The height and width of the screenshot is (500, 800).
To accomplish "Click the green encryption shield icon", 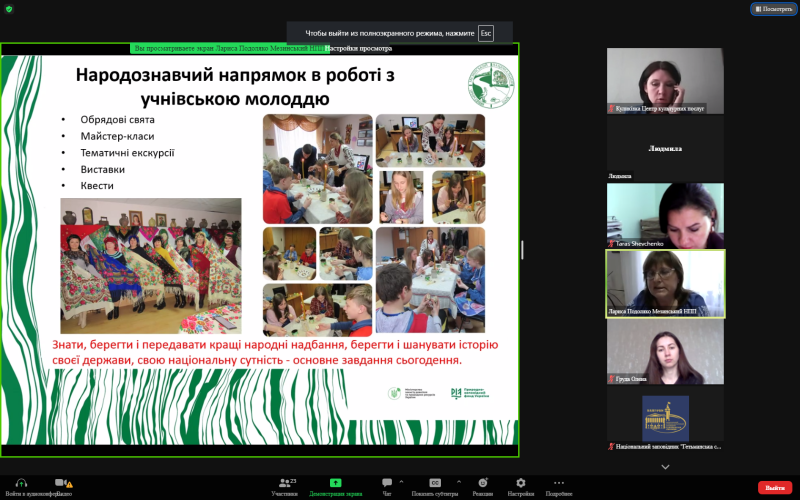I will tap(9, 9).
